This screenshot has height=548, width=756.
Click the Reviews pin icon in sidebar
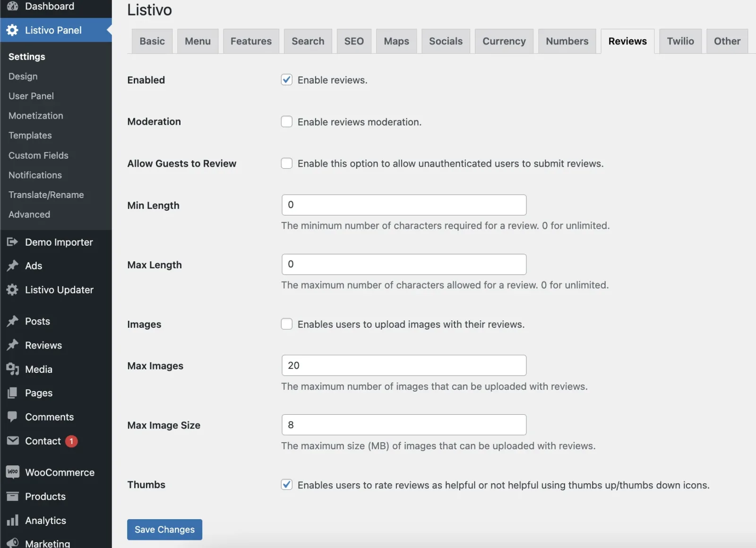pyautogui.click(x=12, y=345)
